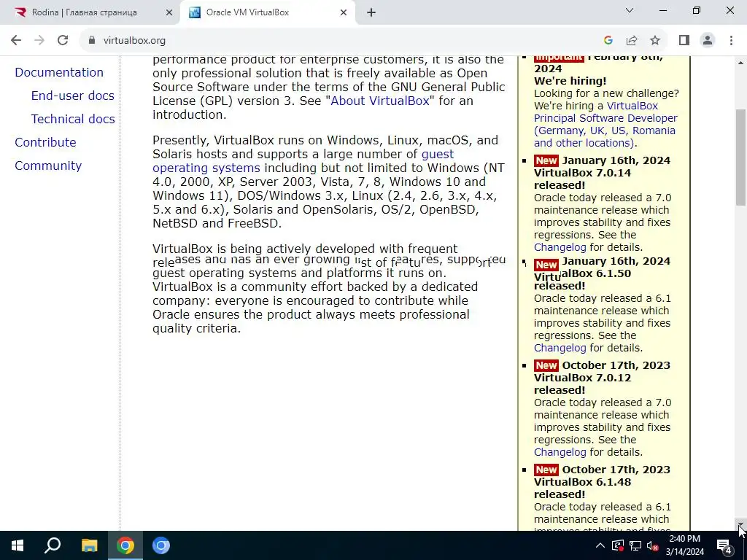Click the scrollbar up arrow
This screenshot has height=560, width=747.
pyautogui.click(x=740, y=63)
